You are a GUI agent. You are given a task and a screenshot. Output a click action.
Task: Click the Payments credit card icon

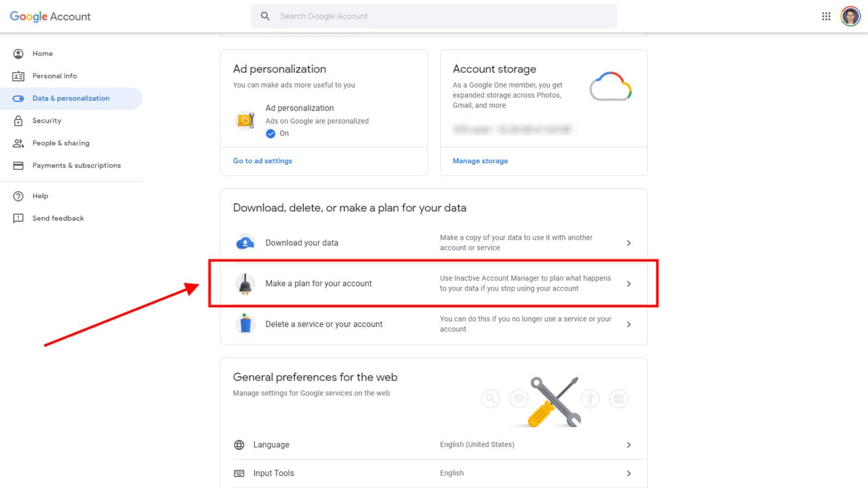(18, 165)
